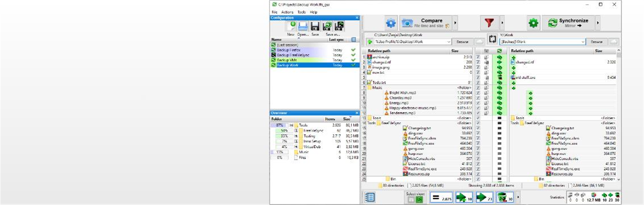Click left cloud storage button
This screenshot has height=205, width=644.
click(x=479, y=42)
